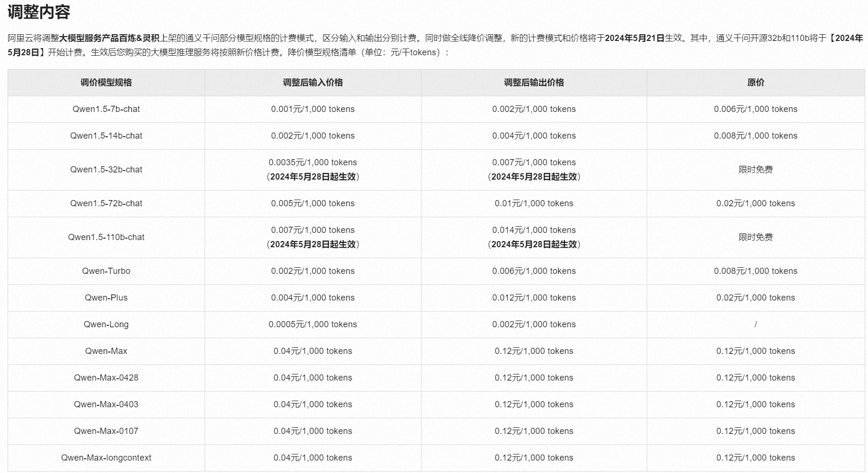Click the 调整内容 page heading
868x473 pixels.
(x=39, y=12)
